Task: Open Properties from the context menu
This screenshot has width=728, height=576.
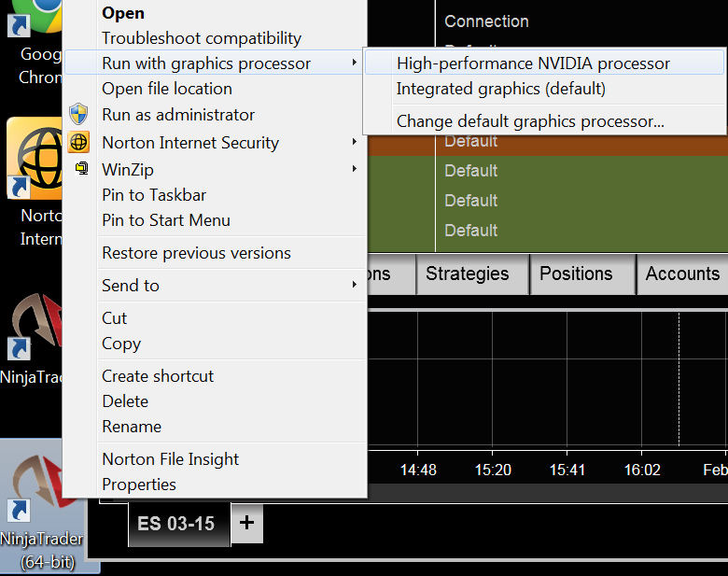Action: (139, 485)
